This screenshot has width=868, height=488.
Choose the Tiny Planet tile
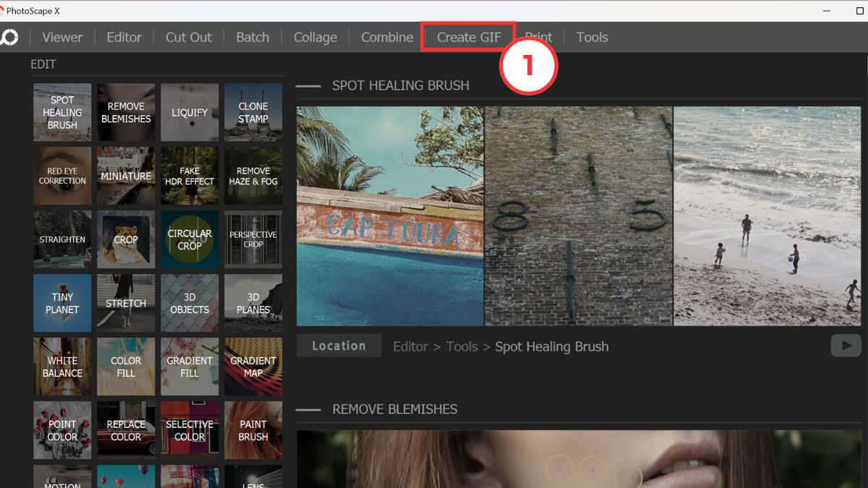coord(62,303)
